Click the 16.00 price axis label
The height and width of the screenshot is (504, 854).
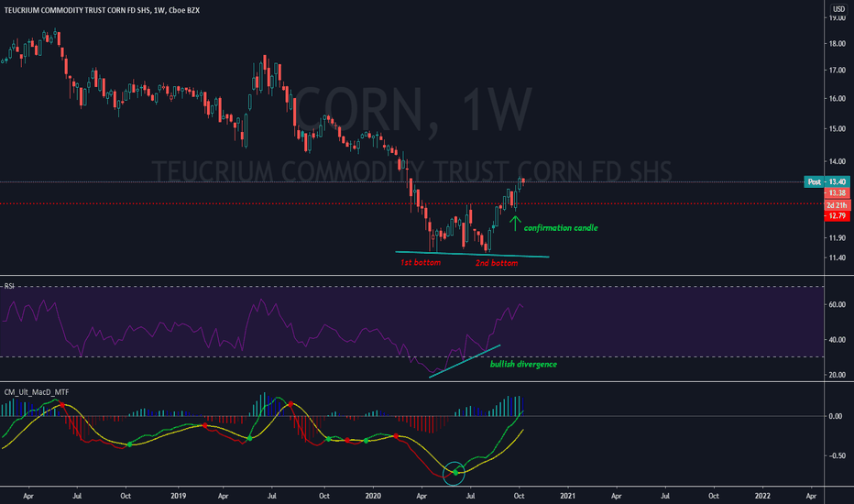[838, 99]
